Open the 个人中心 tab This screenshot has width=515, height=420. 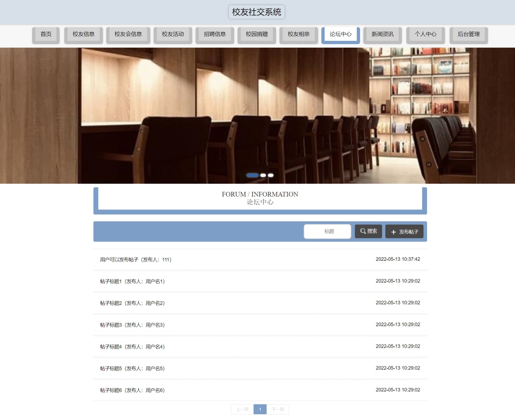click(426, 35)
